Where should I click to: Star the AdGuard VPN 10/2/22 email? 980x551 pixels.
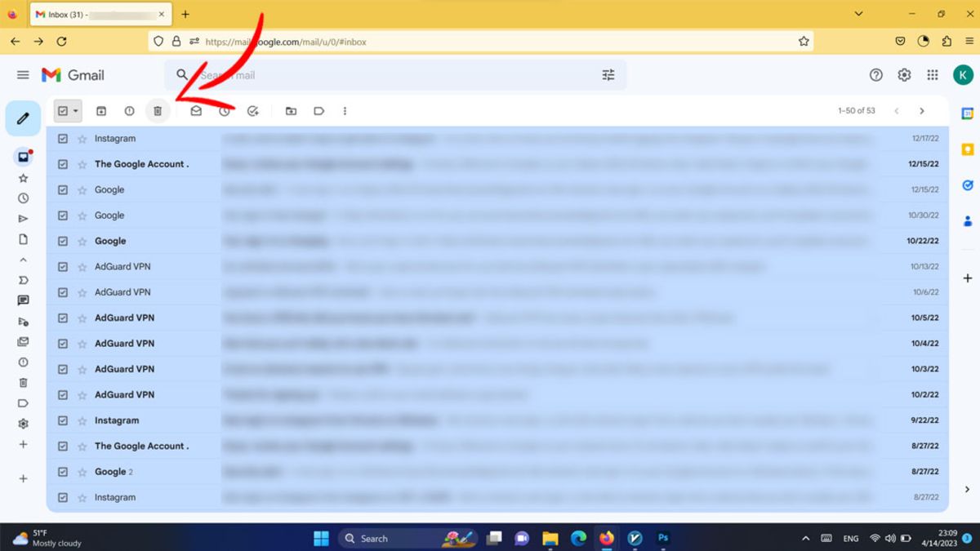pos(82,395)
